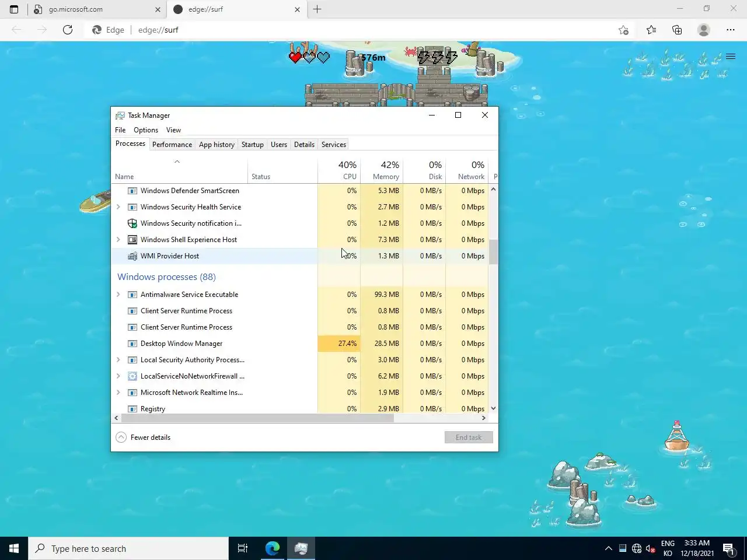Image resolution: width=747 pixels, height=560 pixels.
Task: Sort by Name column header
Action: [180, 170]
